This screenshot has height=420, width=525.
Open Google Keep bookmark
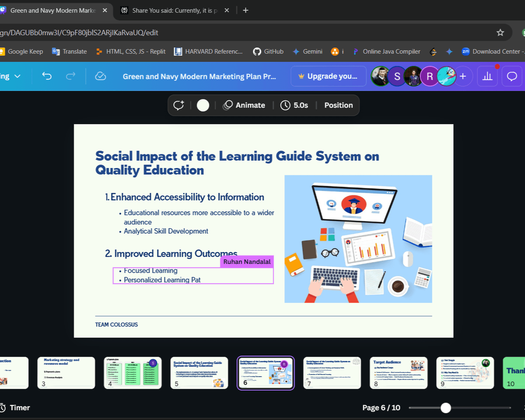(x=21, y=52)
